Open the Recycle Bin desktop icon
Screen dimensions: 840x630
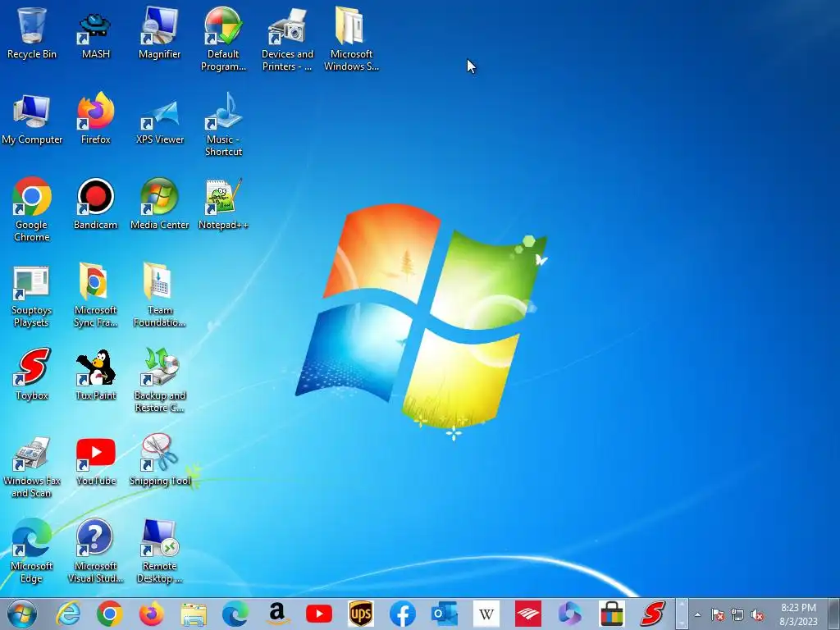(32, 33)
